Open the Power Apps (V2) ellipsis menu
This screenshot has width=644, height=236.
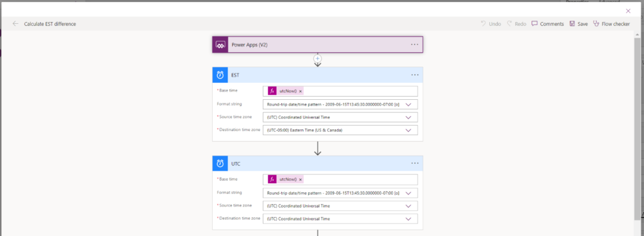tap(414, 45)
